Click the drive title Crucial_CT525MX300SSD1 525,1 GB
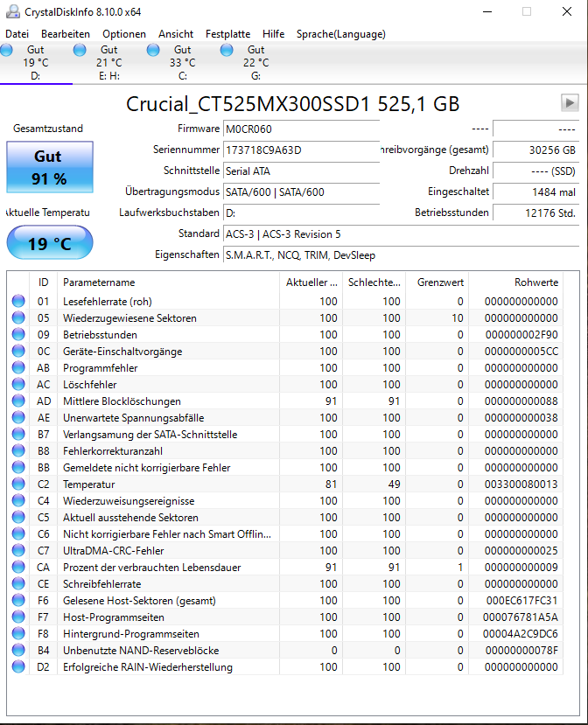The height and width of the screenshot is (725, 588). click(293, 104)
